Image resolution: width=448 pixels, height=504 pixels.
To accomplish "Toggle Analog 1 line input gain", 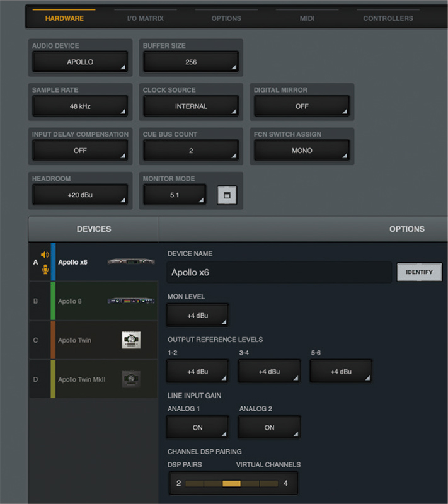I will 198,427.
